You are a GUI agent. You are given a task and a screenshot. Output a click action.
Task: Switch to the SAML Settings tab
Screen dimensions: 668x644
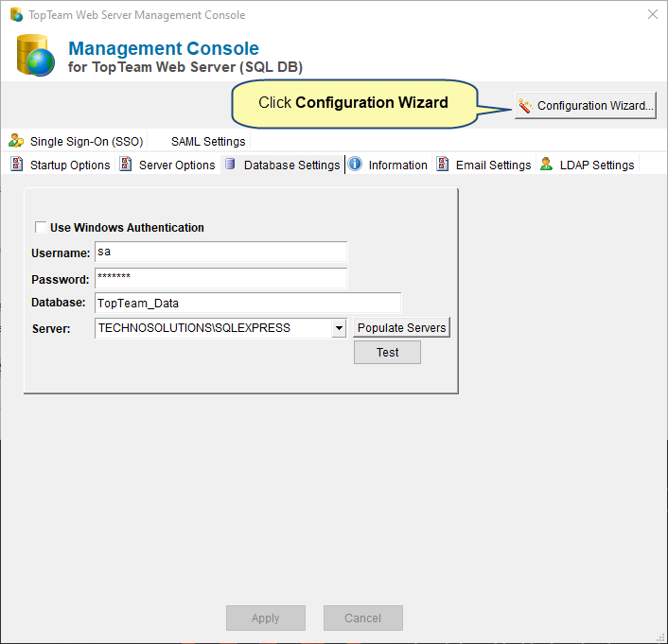pyautogui.click(x=208, y=142)
